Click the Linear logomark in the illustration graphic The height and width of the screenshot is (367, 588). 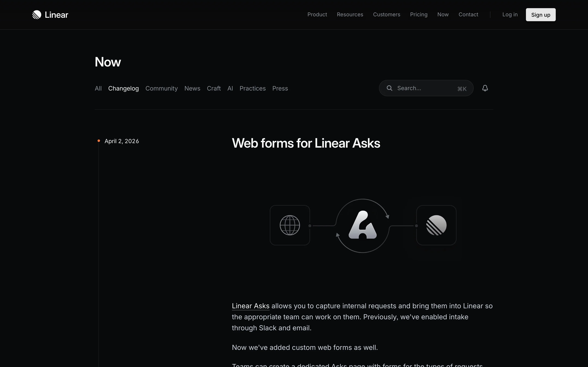[x=436, y=225]
